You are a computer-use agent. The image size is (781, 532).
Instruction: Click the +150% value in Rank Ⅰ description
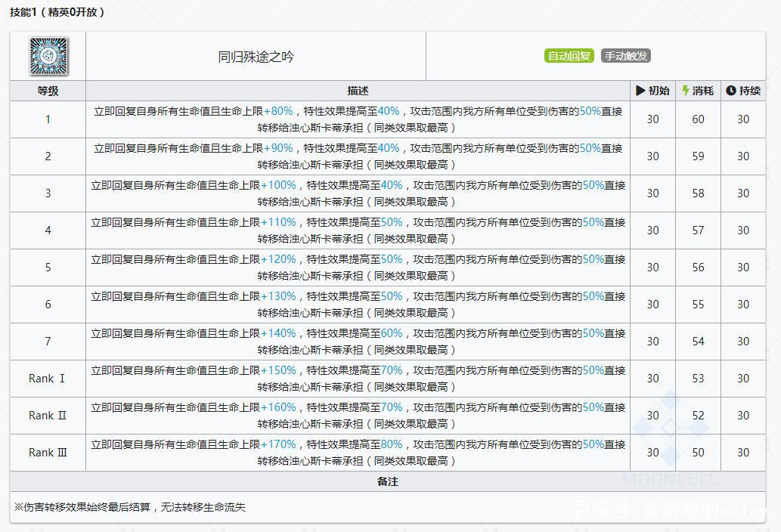point(278,370)
